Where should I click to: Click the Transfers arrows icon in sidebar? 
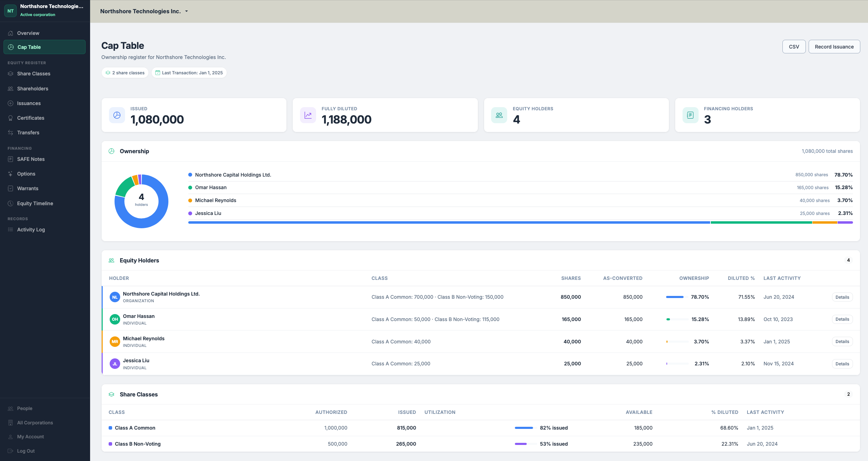pyautogui.click(x=10, y=133)
